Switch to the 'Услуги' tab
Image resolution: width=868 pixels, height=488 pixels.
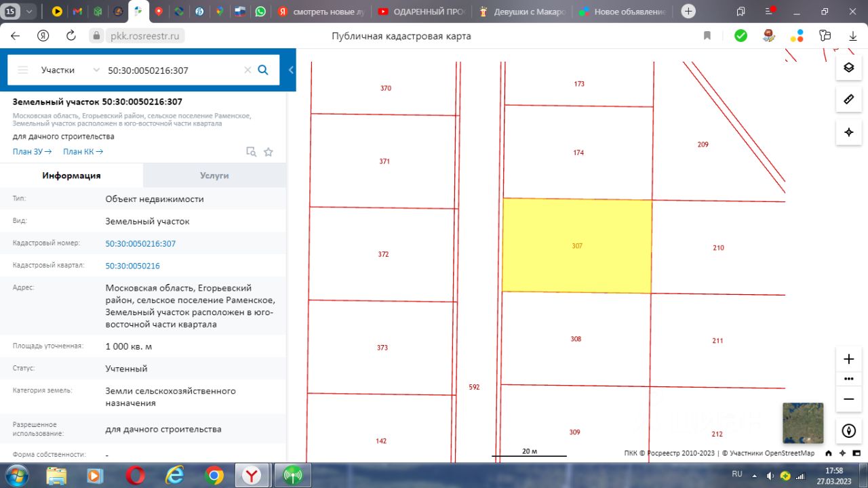[x=214, y=176]
